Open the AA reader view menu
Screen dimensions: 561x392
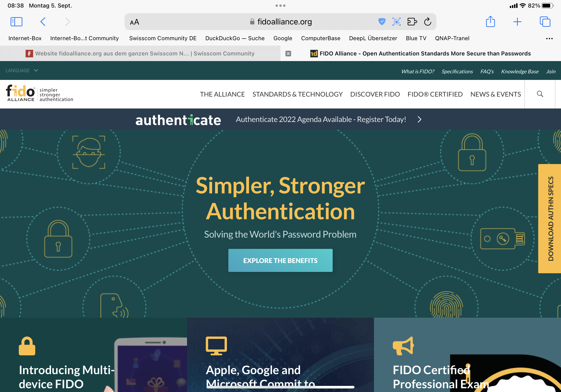point(134,22)
